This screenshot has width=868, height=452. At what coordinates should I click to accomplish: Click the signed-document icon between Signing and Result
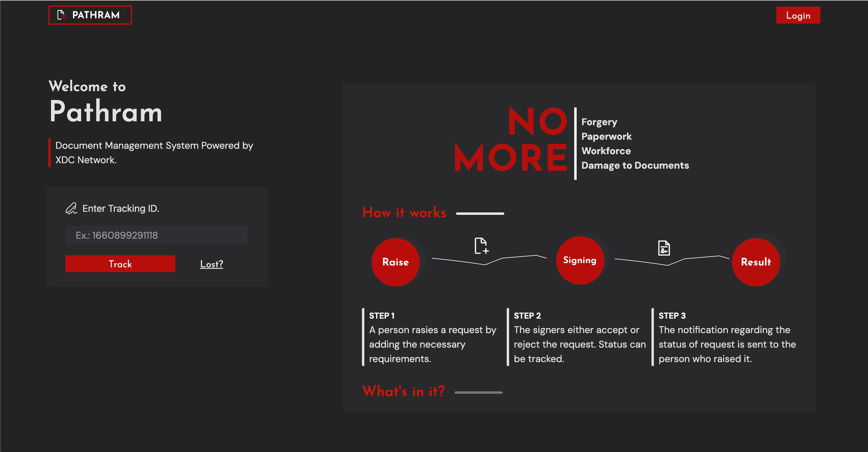pos(664,248)
